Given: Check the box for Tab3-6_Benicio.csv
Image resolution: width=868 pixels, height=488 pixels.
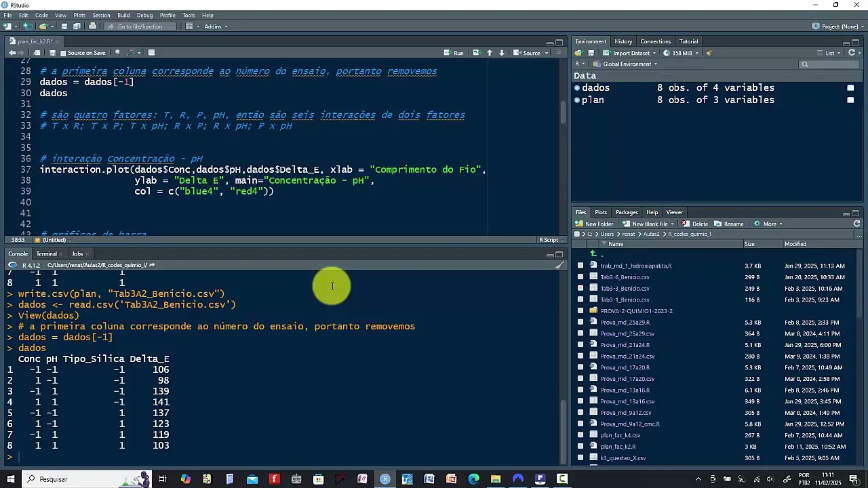Looking at the screenshot, I should (580, 277).
